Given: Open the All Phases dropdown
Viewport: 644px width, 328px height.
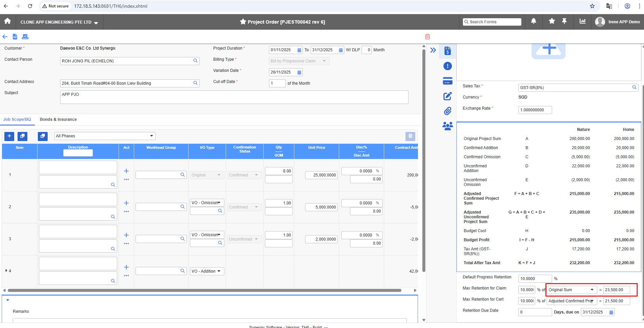Looking at the screenshot, I should [x=105, y=136].
